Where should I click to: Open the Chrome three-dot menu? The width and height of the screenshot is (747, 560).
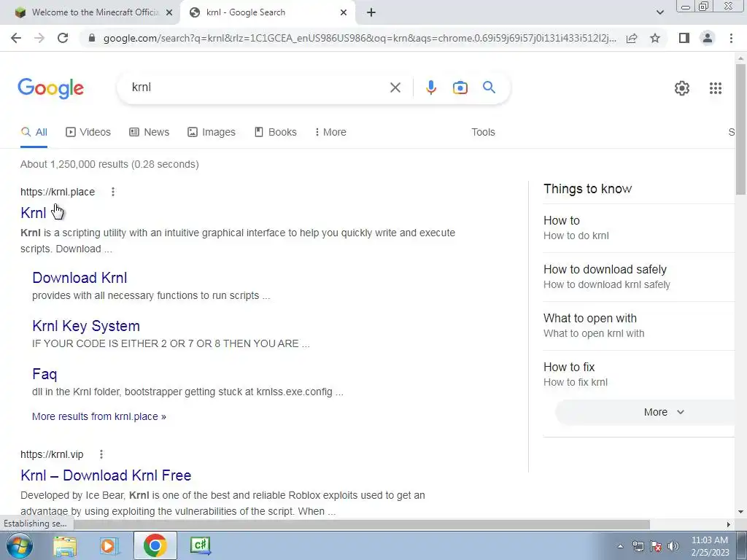[x=731, y=38]
